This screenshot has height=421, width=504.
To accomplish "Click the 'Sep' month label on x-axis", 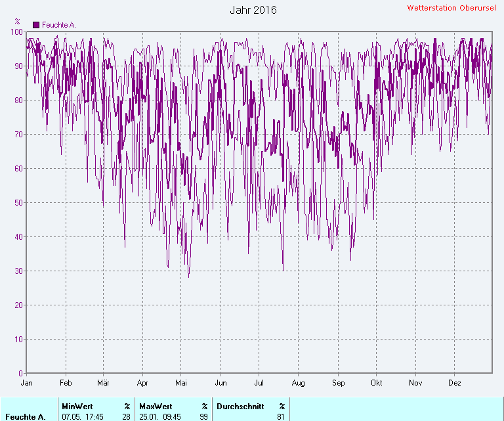I will tap(338, 383).
